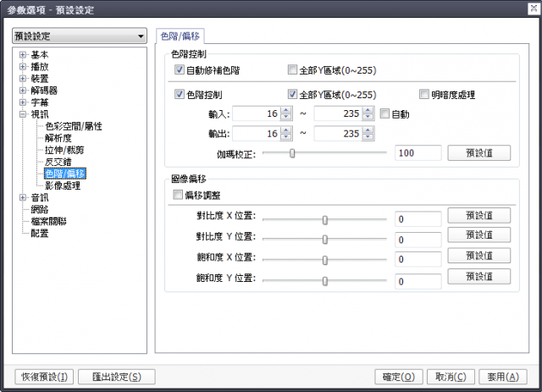Reset 伽瑪校正 with its 預設值 button
The width and height of the screenshot is (542, 392).
pyautogui.click(x=479, y=152)
